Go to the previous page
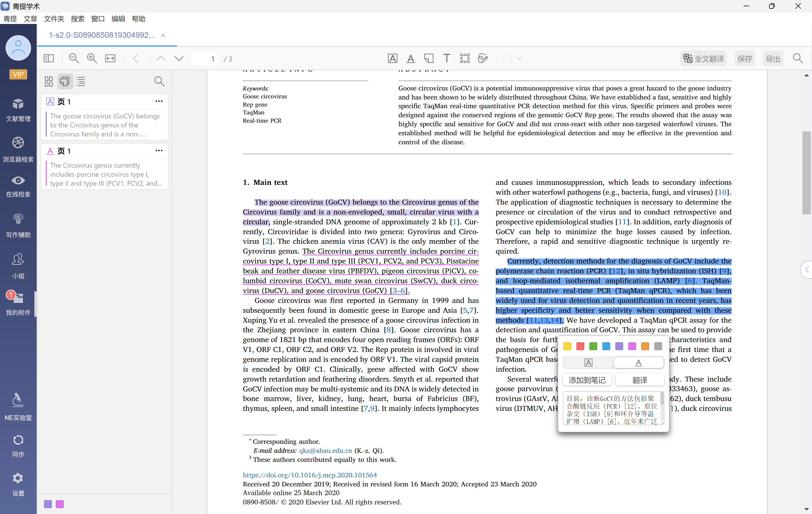 [x=161, y=58]
